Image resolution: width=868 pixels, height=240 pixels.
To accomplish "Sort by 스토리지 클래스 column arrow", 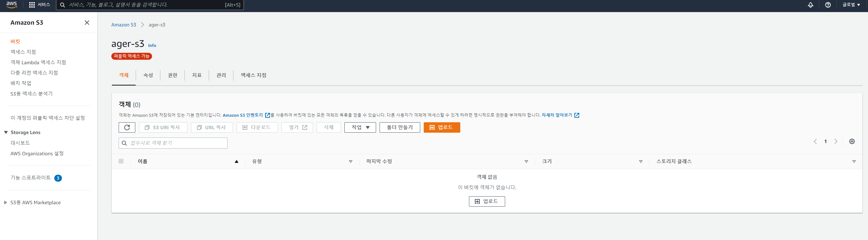I will pyautogui.click(x=854, y=162).
